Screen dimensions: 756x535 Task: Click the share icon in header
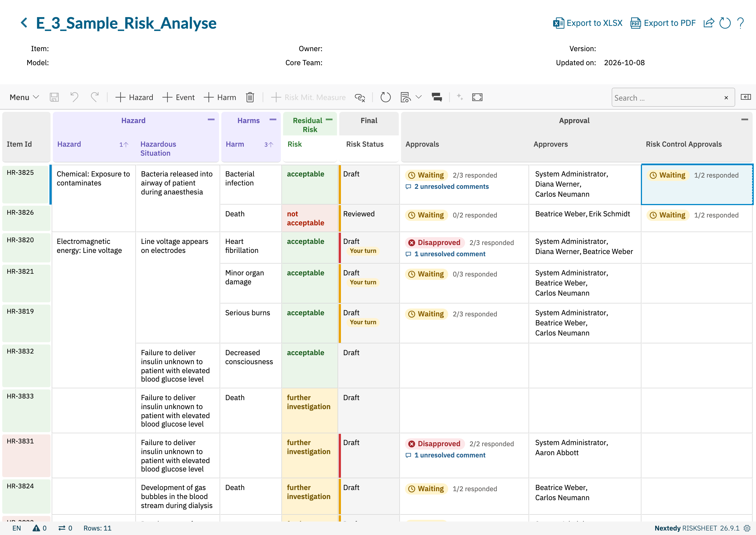709,23
